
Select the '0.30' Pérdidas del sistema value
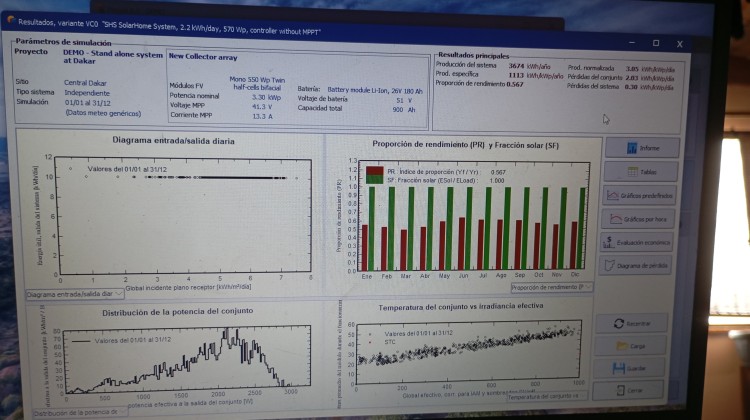point(631,87)
